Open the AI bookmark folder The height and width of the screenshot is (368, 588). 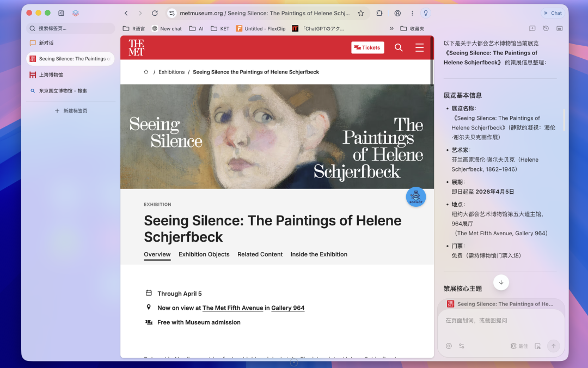[197, 28]
